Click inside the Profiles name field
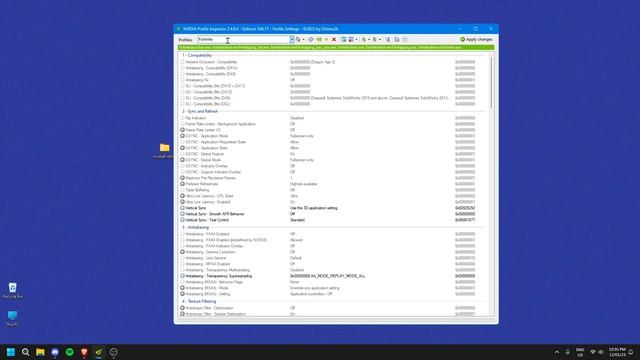640x360 pixels. (x=243, y=40)
